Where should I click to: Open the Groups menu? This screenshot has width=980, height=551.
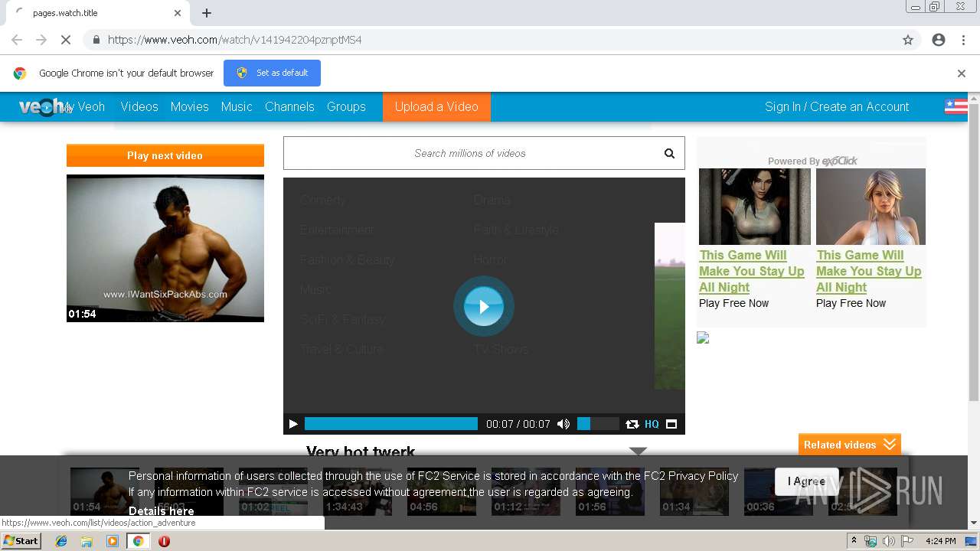pos(346,106)
